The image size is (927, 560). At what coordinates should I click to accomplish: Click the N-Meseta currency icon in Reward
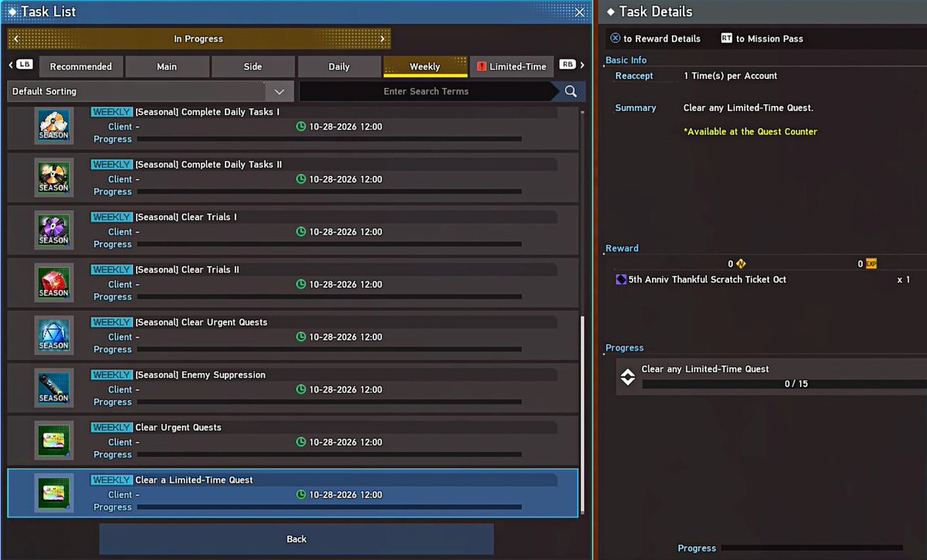741,263
